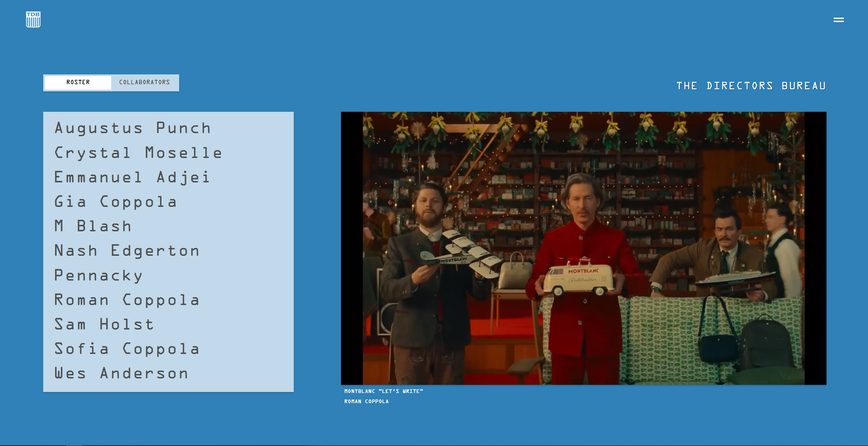View M Blash's work
The width and height of the screenshot is (868, 446).
(93, 226)
